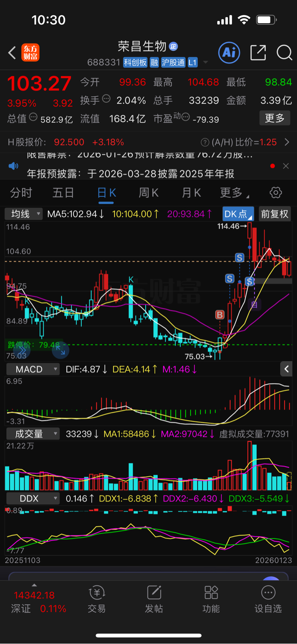Image resolution: width=297 pixels, height=644 pixels.
Task: Tap the verified badge next to 荣昌生物
Action: click(174, 46)
